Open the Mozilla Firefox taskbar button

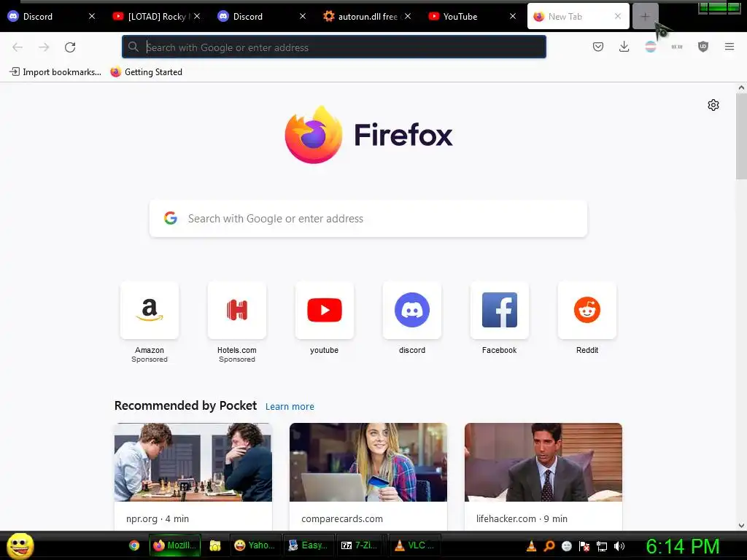[x=175, y=545]
